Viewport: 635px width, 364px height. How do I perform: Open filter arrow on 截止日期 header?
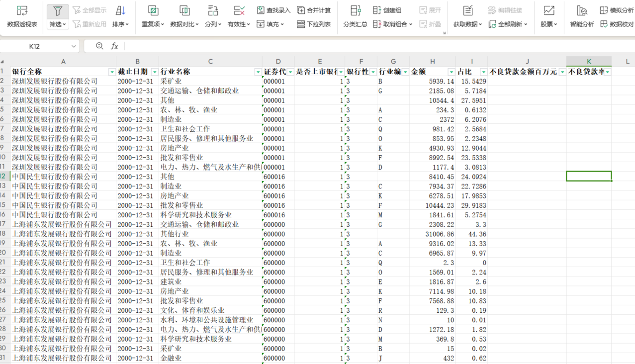155,72
